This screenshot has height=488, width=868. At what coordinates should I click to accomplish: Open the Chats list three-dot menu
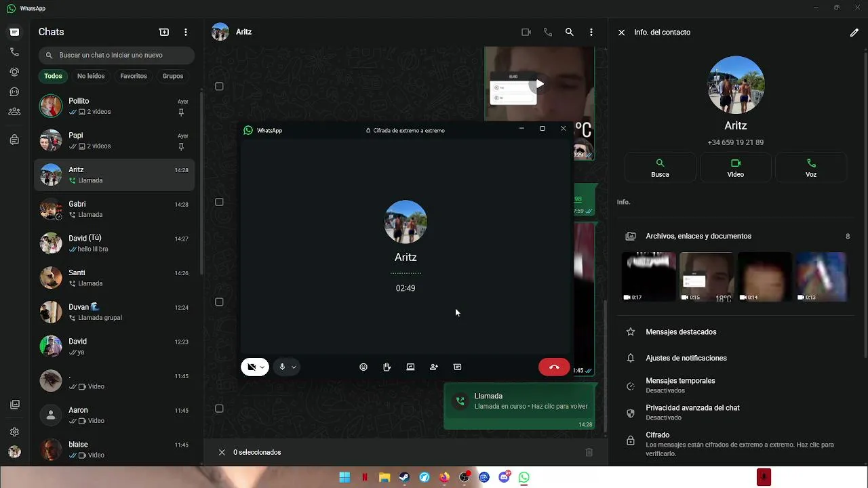pos(186,32)
